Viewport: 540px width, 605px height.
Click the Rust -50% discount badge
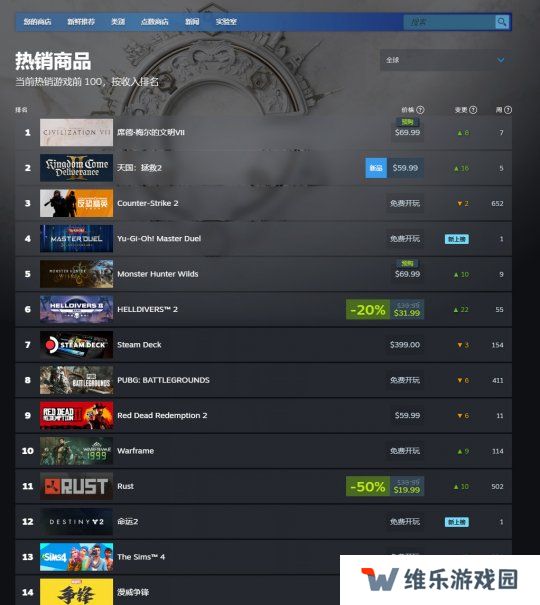click(368, 486)
